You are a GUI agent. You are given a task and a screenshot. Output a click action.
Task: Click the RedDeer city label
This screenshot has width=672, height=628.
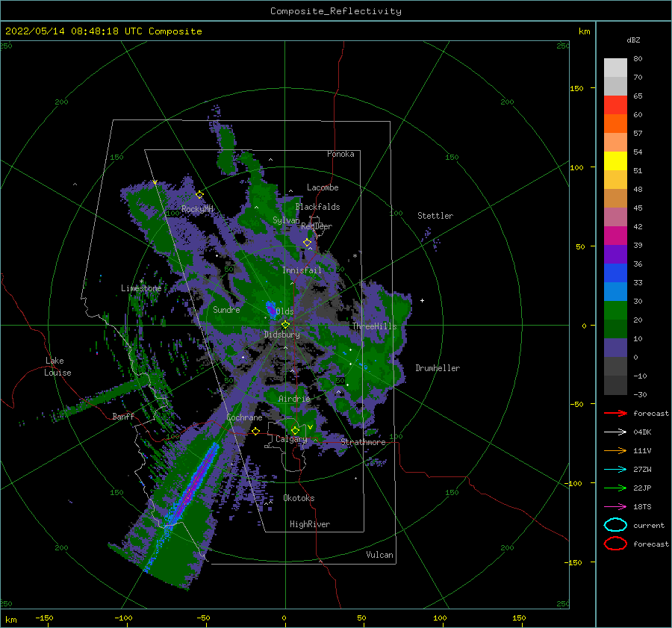coord(317,226)
